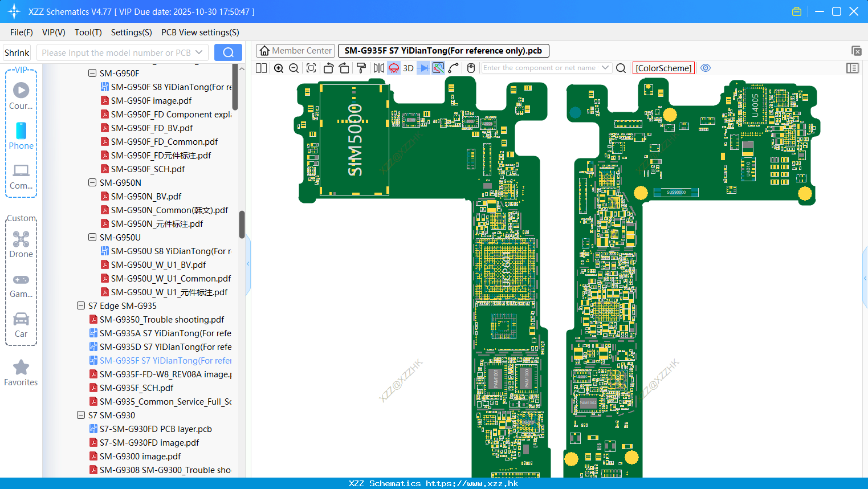Open the Game console category
This screenshot has height=489, width=868.
tap(21, 286)
